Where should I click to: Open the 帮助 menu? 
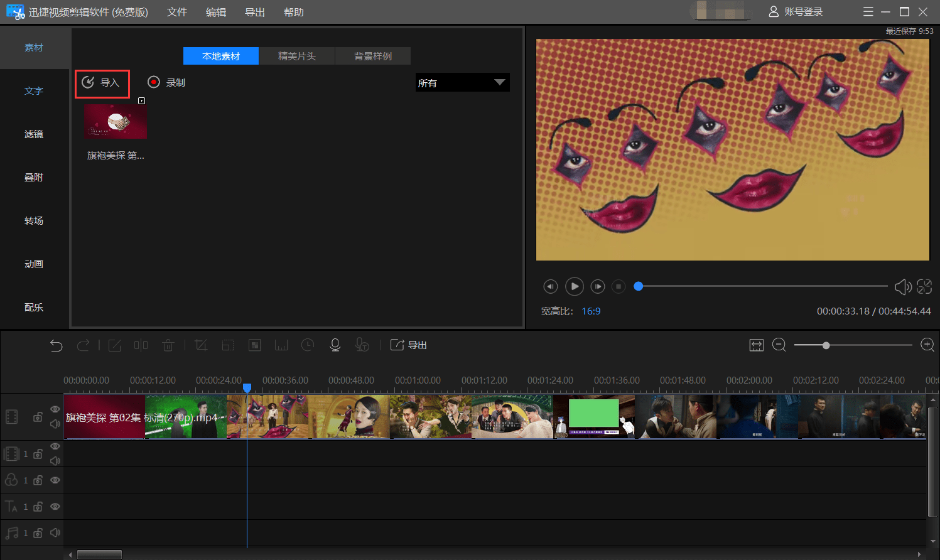pos(294,12)
